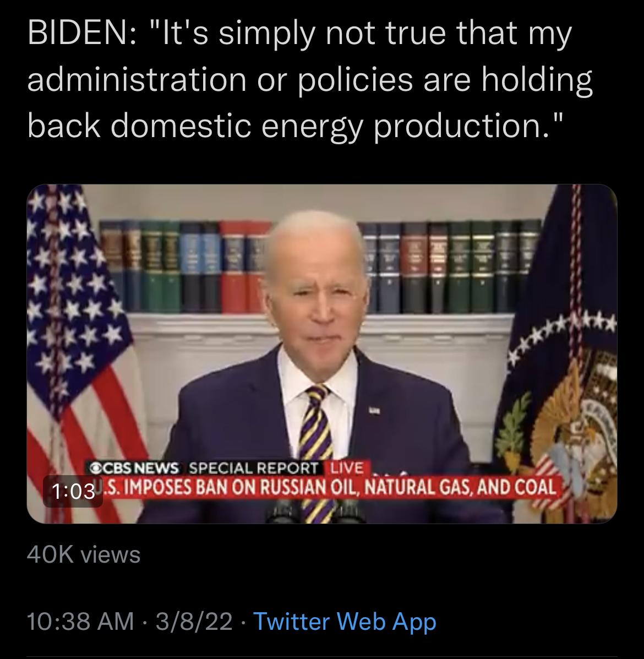Play the Biden speech video
The height and width of the screenshot is (659, 644).
[322, 354]
